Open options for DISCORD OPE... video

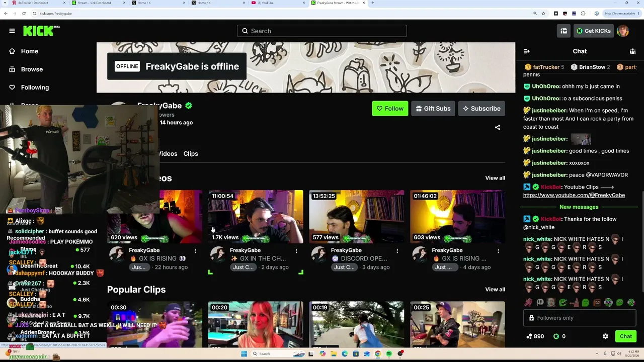397,250
